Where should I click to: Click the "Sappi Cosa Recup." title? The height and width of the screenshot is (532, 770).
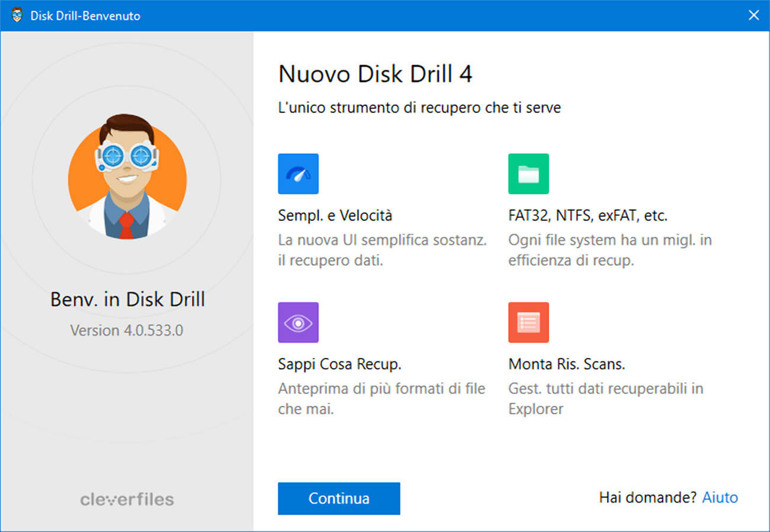tap(340, 364)
